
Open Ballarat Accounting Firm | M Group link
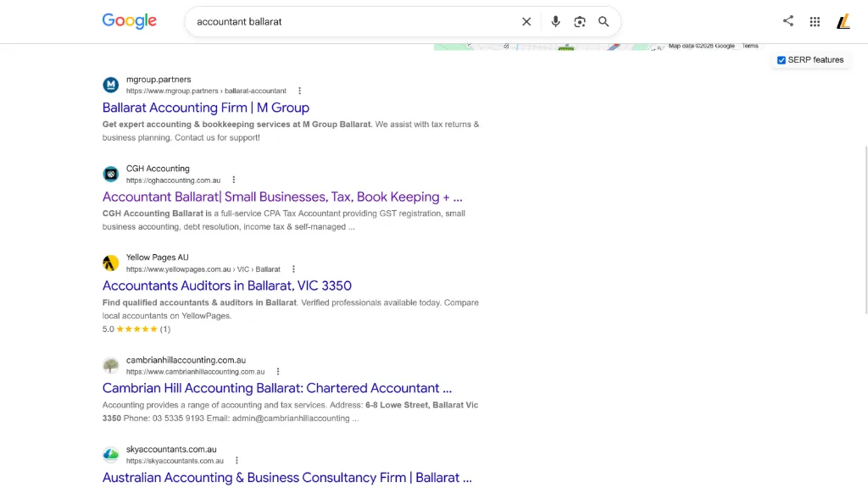click(x=206, y=108)
